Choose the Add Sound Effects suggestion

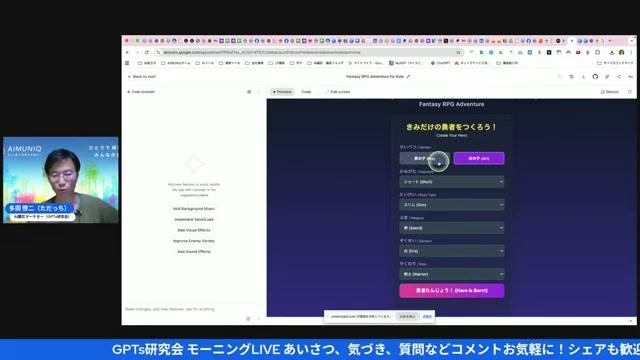pos(194,251)
